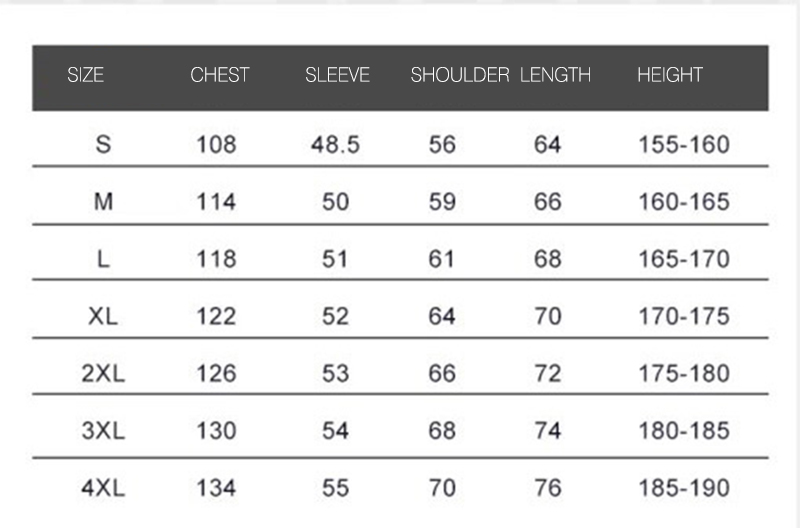Click chest value 122 for XL
800x528 pixels.
pos(216,316)
